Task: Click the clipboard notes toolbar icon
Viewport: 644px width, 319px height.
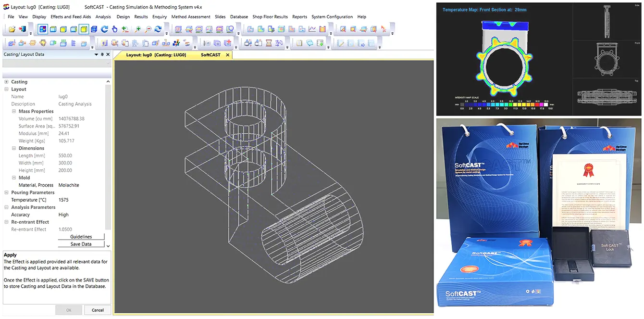Action: (x=299, y=43)
